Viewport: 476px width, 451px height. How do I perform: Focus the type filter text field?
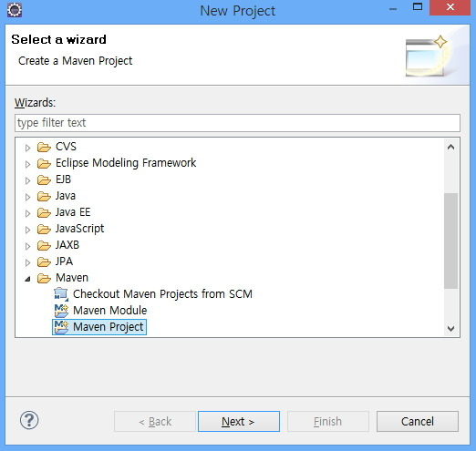point(237,123)
